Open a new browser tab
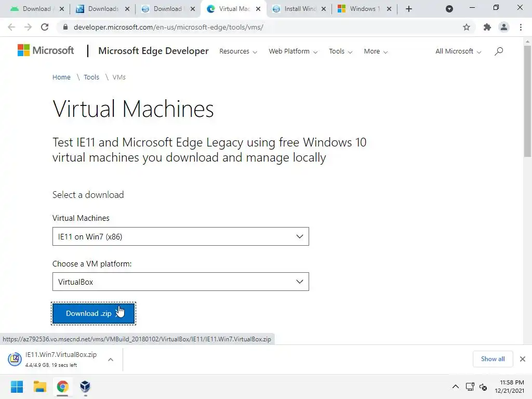Screen dimensions: 532x399 tap(409, 9)
